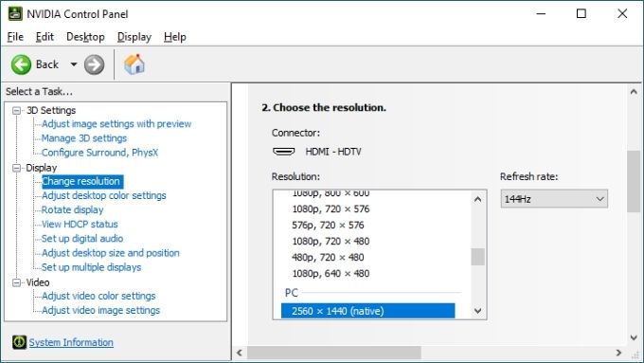Click resolution list scroll up arrow
644x363 pixels.
click(x=477, y=199)
